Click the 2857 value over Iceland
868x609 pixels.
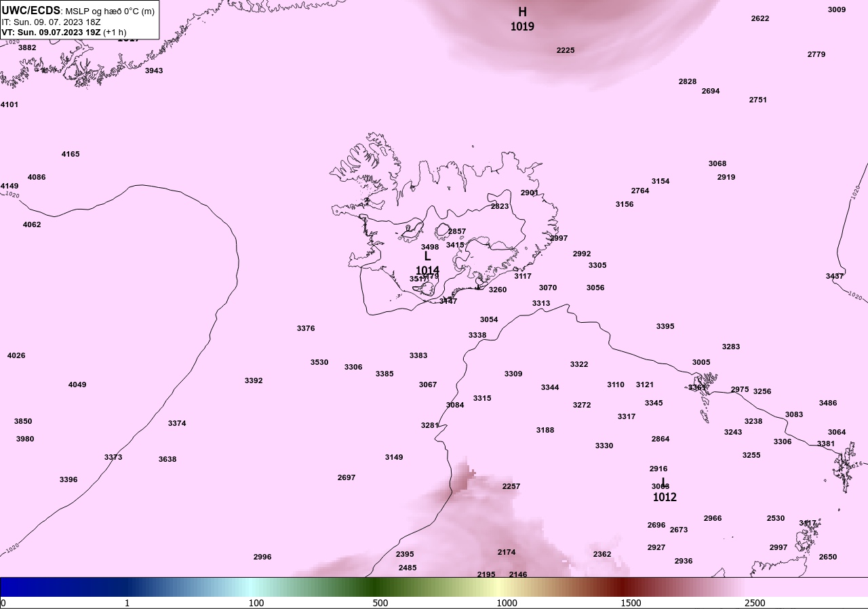point(457,231)
